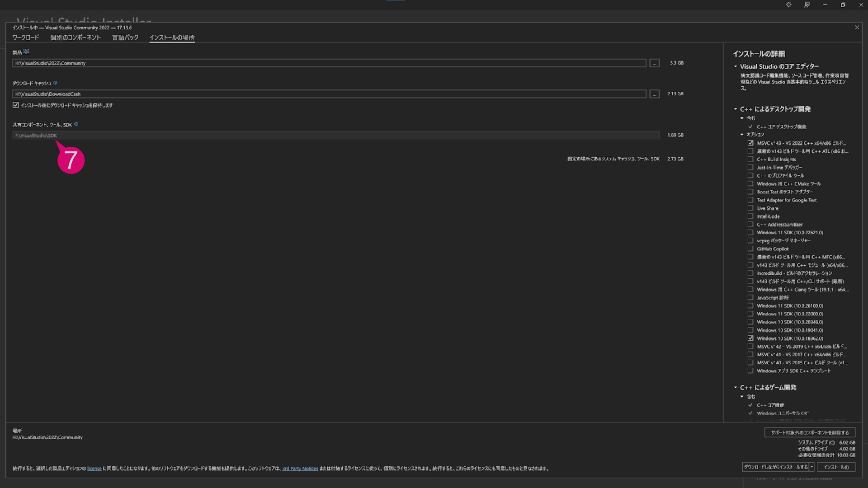Click 必要な領域の合計 10.03 GB text

point(827,455)
